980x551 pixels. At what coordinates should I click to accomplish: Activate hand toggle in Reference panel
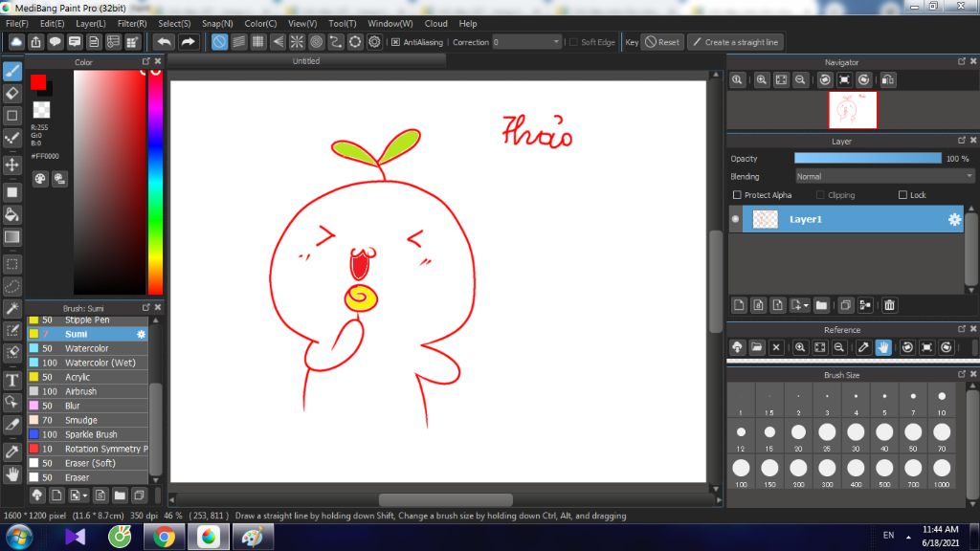point(883,347)
